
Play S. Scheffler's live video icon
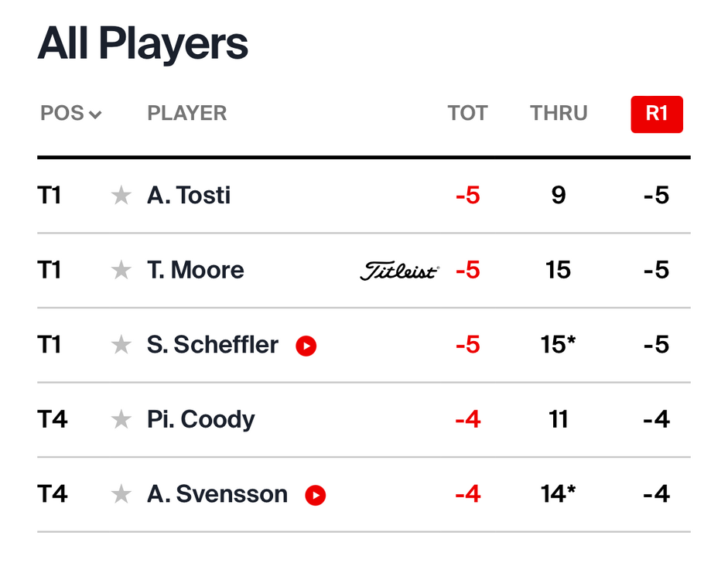(x=306, y=346)
